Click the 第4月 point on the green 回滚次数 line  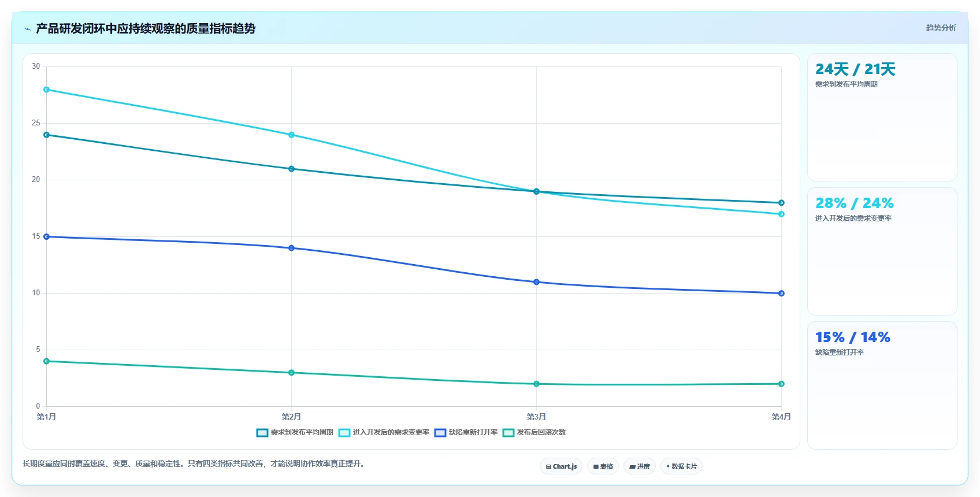[781, 384]
